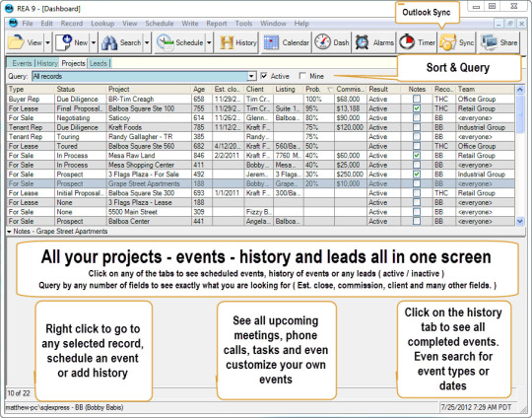Open the Schedule menu

pyautogui.click(x=160, y=24)
